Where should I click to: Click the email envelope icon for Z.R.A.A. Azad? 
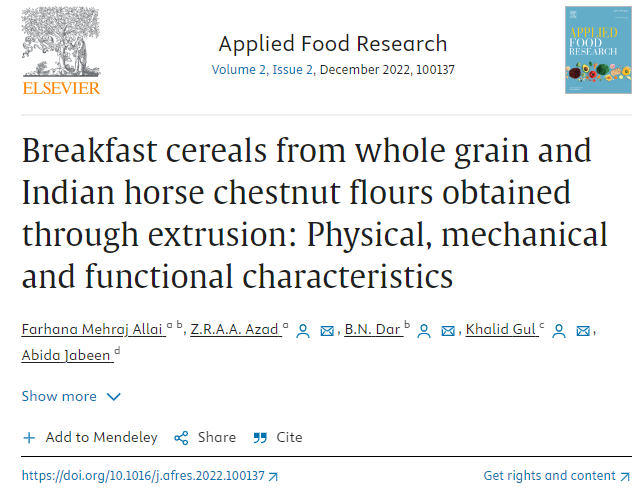(327, 331)
